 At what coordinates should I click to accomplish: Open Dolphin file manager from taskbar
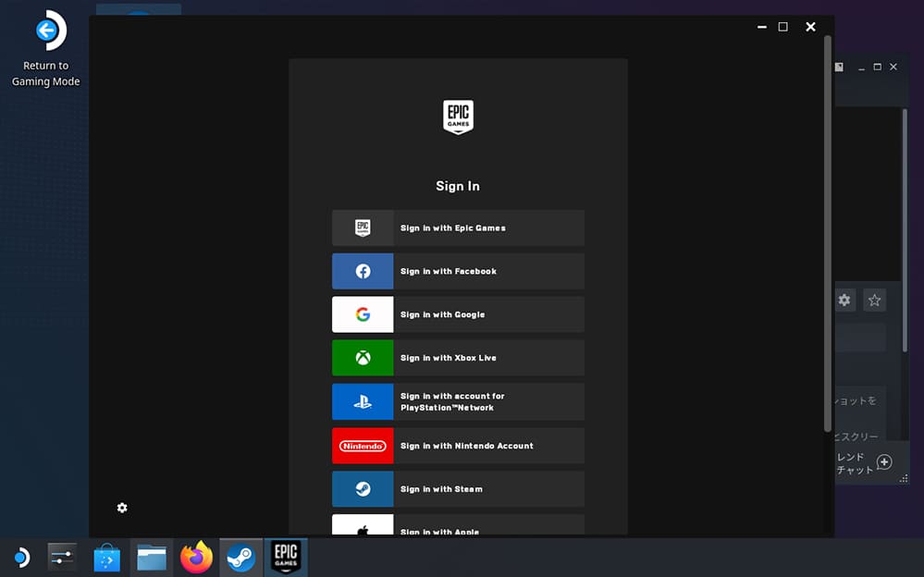click(x=152, y=558)
